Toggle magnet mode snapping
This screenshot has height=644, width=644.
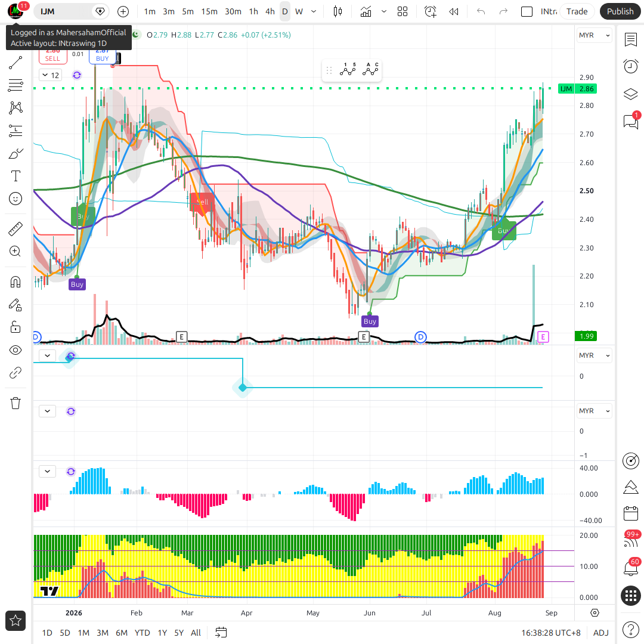(16, 282)
